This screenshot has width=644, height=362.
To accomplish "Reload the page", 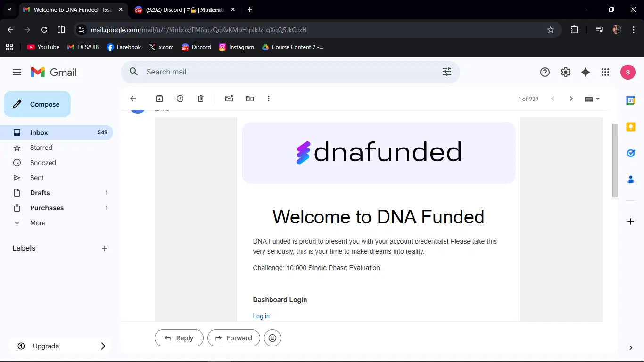I will pos(44,30).
